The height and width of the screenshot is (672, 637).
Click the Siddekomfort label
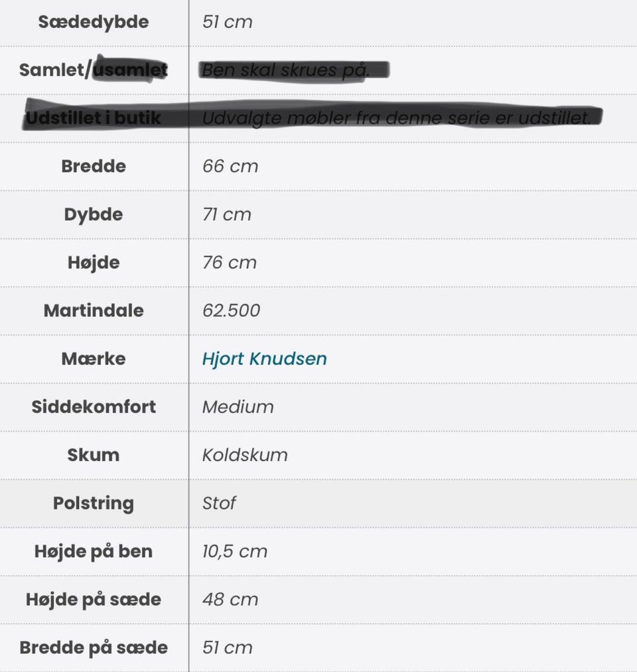(94, 407)
